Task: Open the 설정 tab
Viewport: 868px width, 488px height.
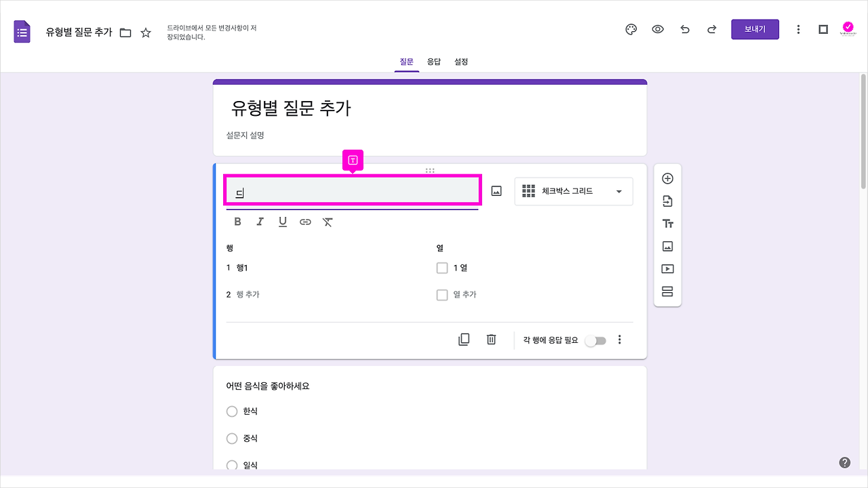Action: [x=461, y=62]
